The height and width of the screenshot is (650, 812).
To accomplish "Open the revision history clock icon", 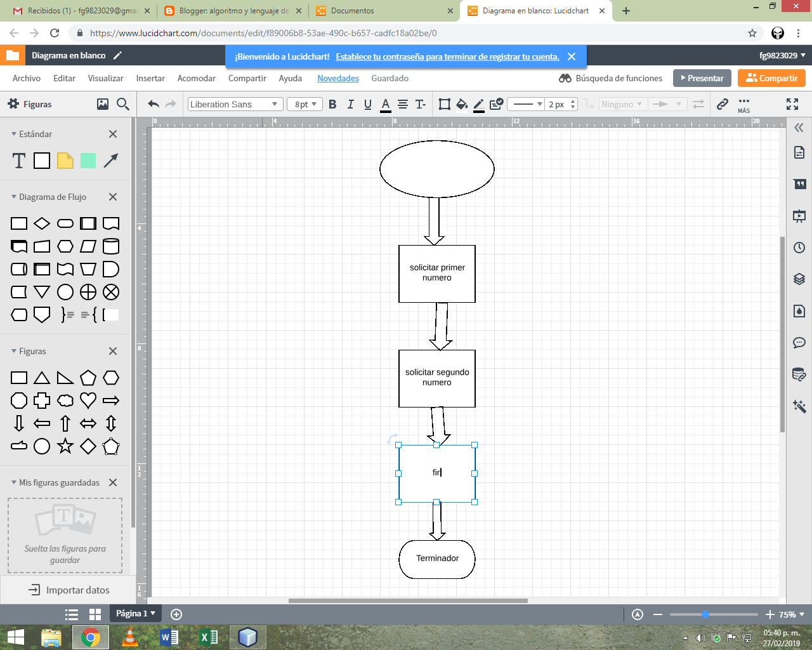I will (x=799, y=248).
